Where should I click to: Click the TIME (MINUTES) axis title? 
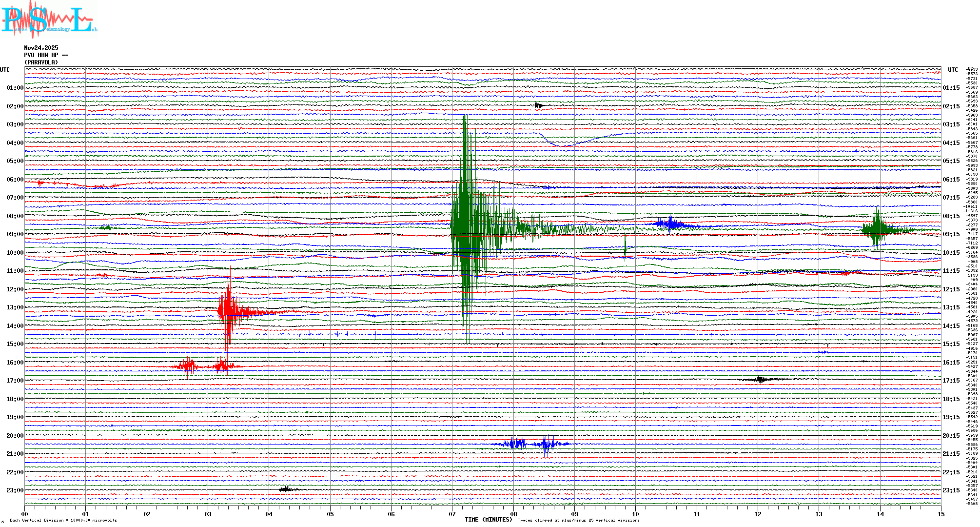[x=489, y=520]
